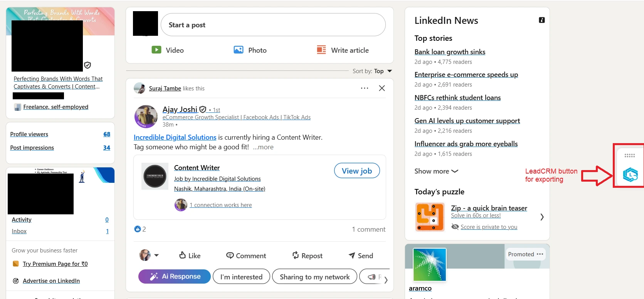Click the LeadCRM drag handle dots
This screenshot has height=299, width=644.
(x=629, y=155)
